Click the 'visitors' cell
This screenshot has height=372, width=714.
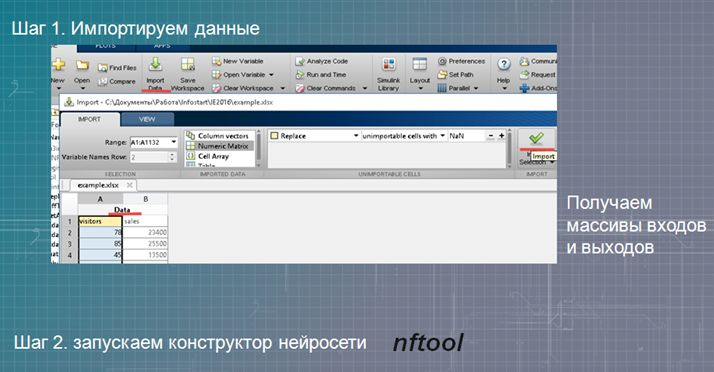[100, 221]
